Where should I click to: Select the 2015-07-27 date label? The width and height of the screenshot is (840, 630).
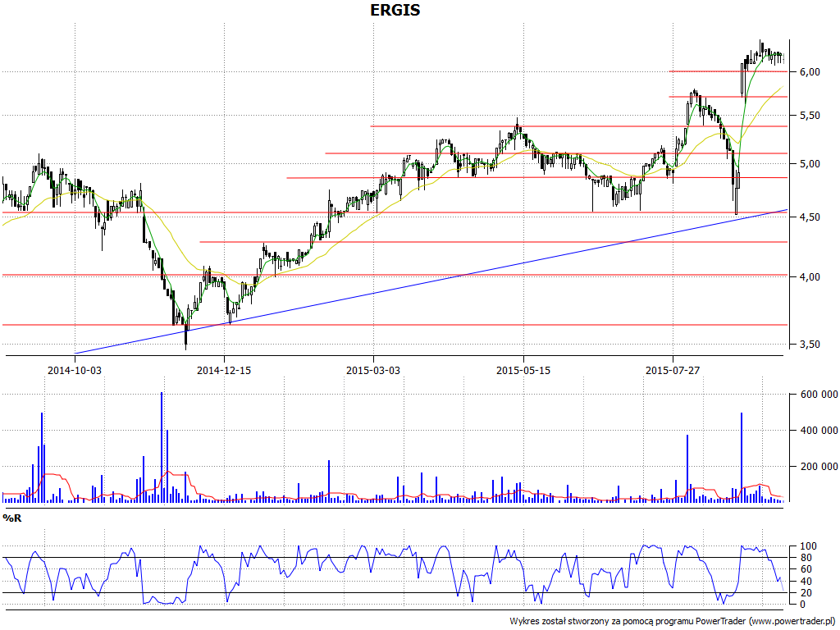(673, 370)
